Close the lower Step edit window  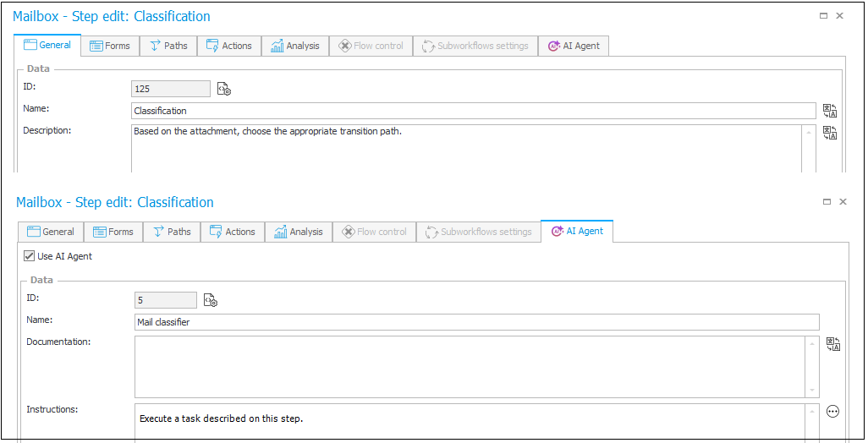click(x=843, y=202)
